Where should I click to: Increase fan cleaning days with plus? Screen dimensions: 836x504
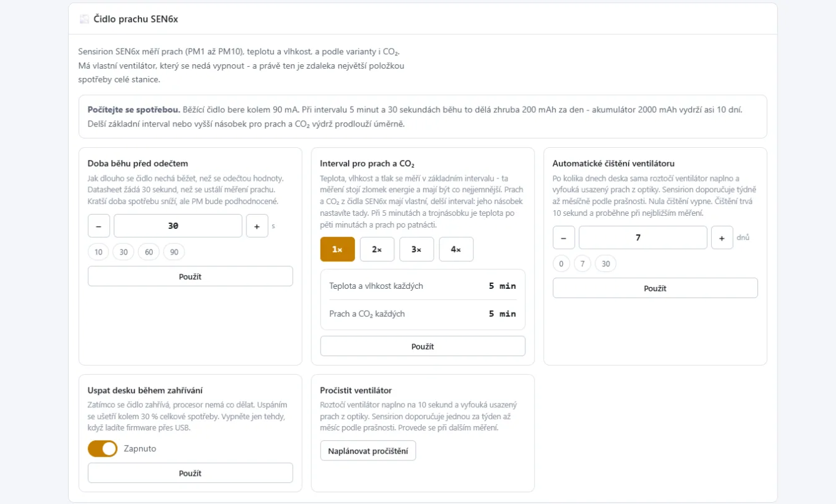point(722,238)
